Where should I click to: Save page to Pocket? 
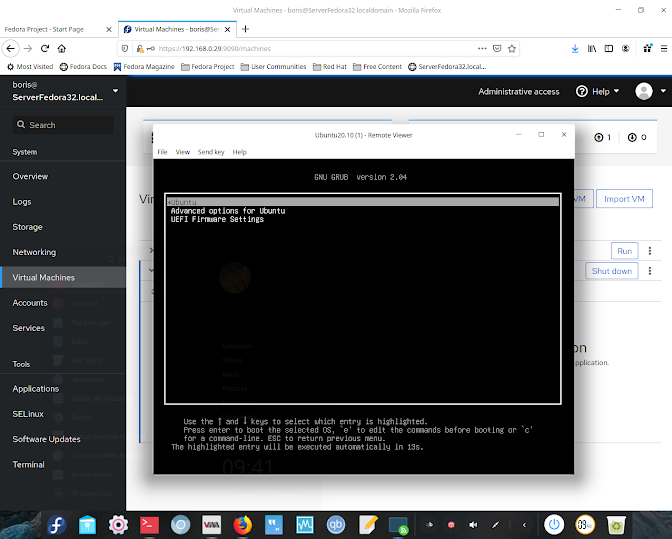click(x=497, y=48)
